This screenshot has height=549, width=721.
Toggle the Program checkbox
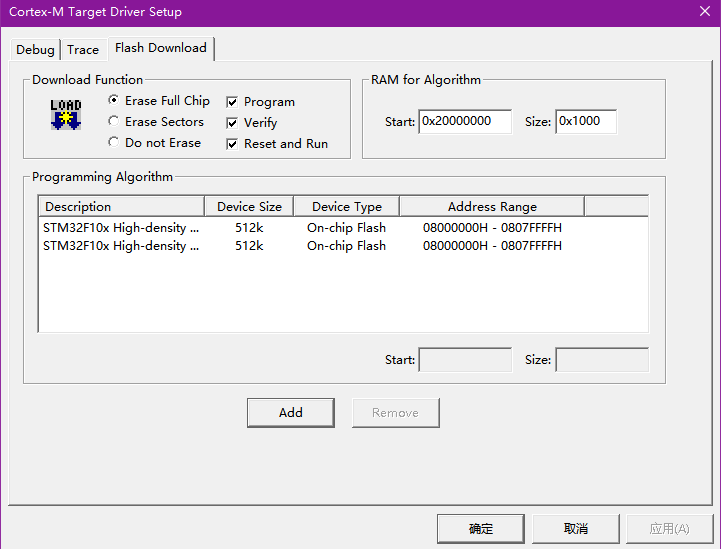(232, 102)
